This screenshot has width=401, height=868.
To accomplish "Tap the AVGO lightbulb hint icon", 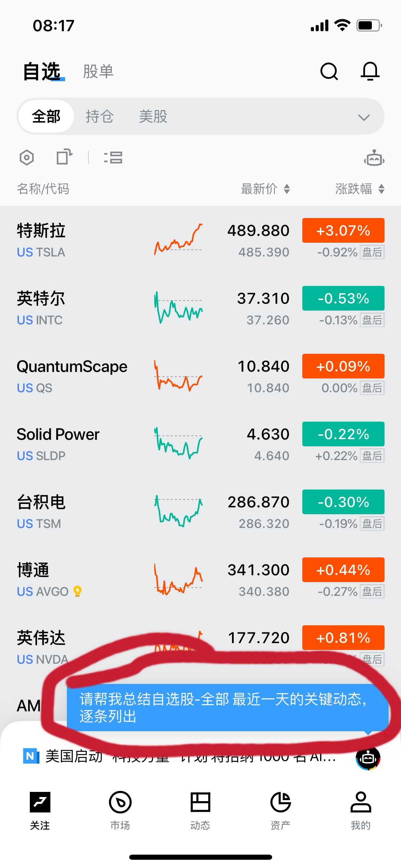I will click(x=78, y=591).
